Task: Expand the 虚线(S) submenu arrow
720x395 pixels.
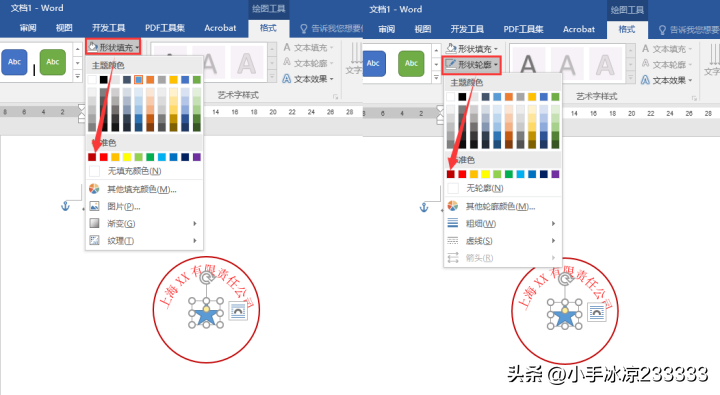Action: (553, 241)
